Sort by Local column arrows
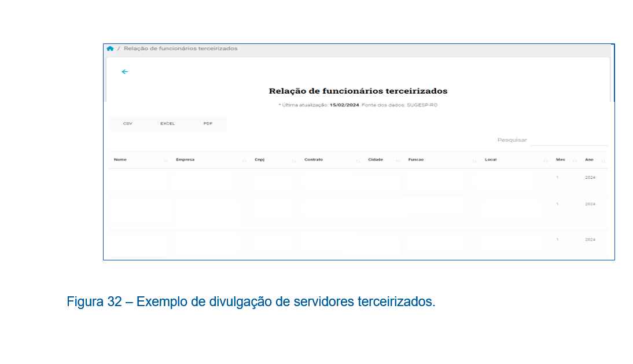Screen dimensions: 633x364 point(546,161)
